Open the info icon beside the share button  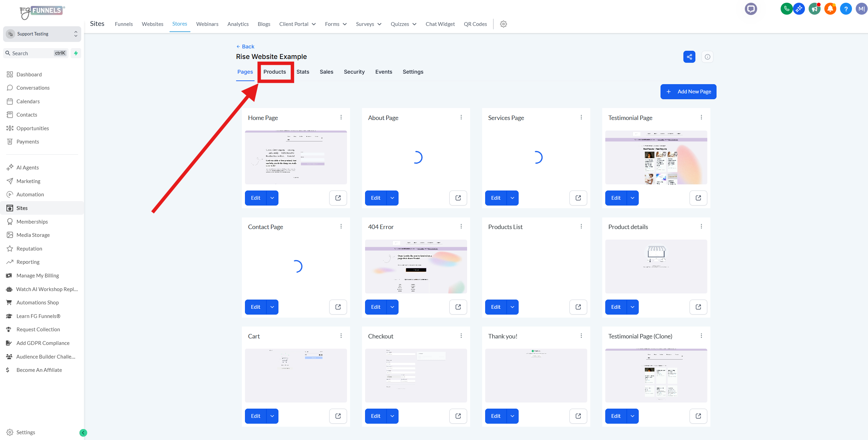point(707,57)
